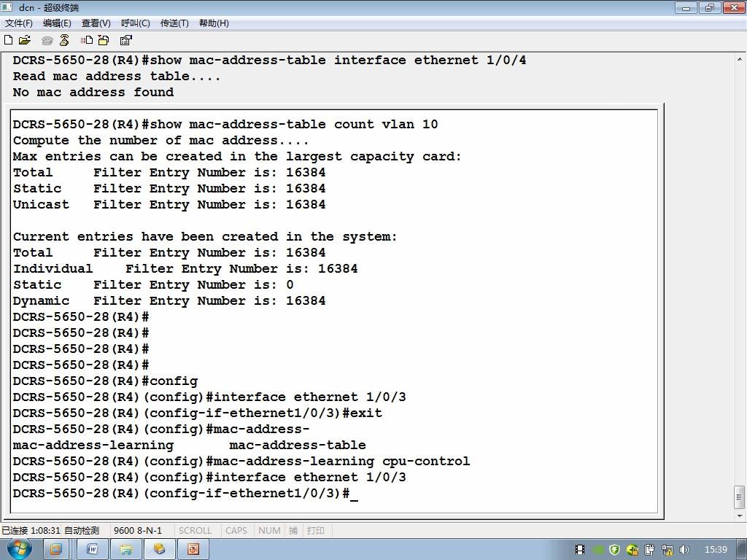Click the 'Dynamic Filter Entry Number is: 16384' line
Screen dimensions: 747x560
pos(169,301)
